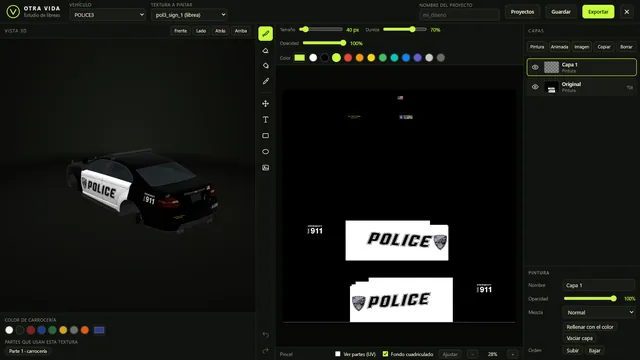Screen dimensions: 640x360
Task: Select the Capa 1 layer thumbnail
Action: point(551,67)
